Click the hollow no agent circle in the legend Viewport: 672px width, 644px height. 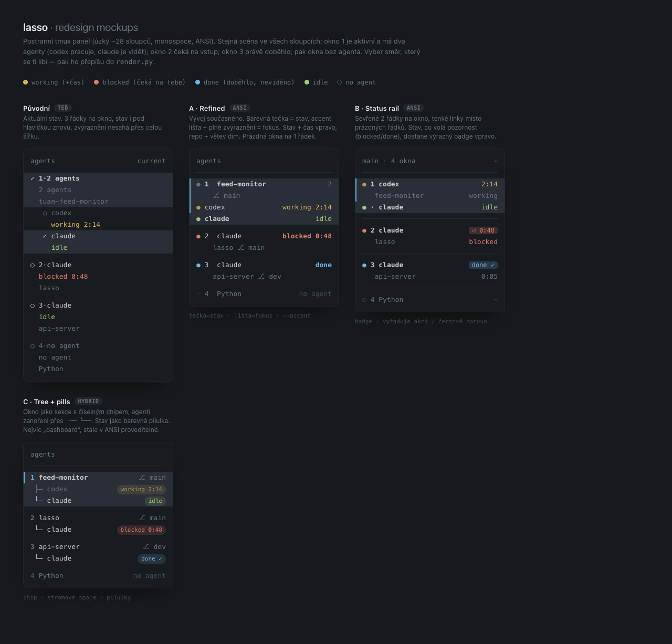pos(340,82)
